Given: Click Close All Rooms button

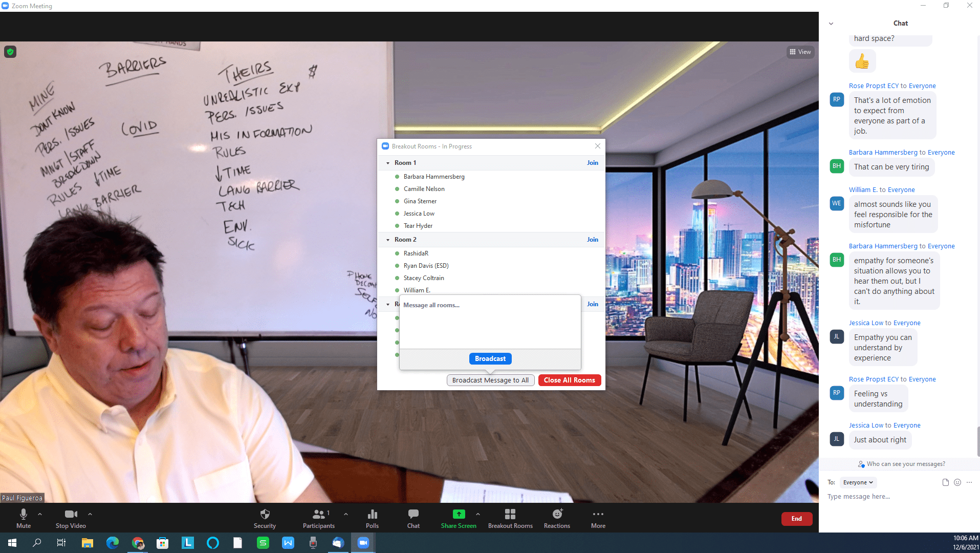Looking at the screenshot, I should tap(569, 380).
